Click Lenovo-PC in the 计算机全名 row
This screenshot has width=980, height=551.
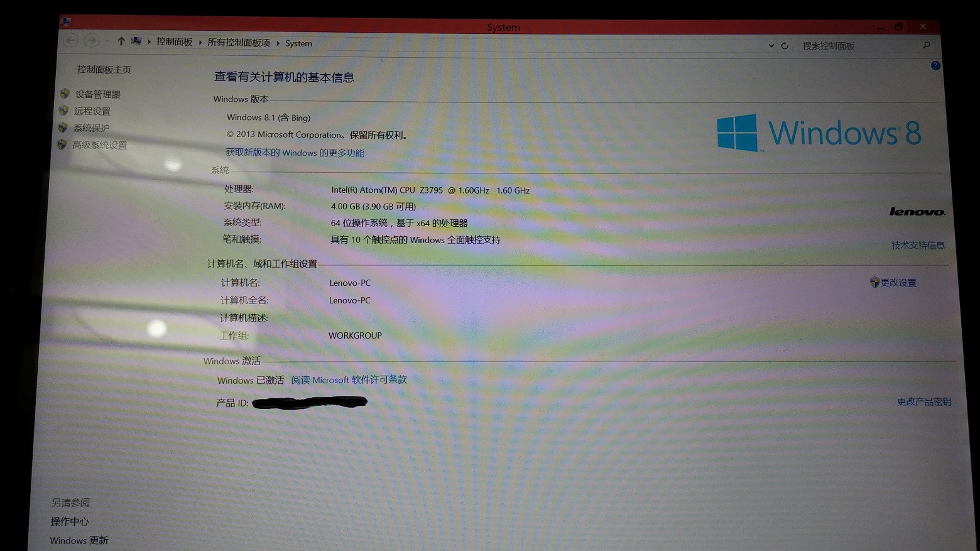349,300
